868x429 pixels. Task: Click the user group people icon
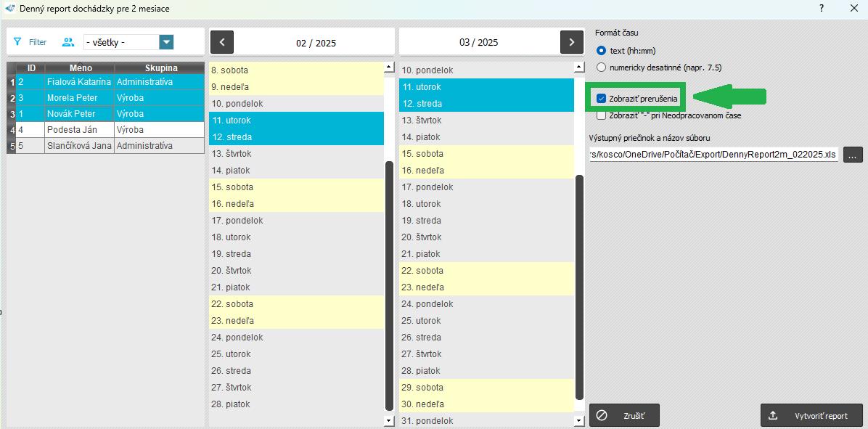click(68, 42)
